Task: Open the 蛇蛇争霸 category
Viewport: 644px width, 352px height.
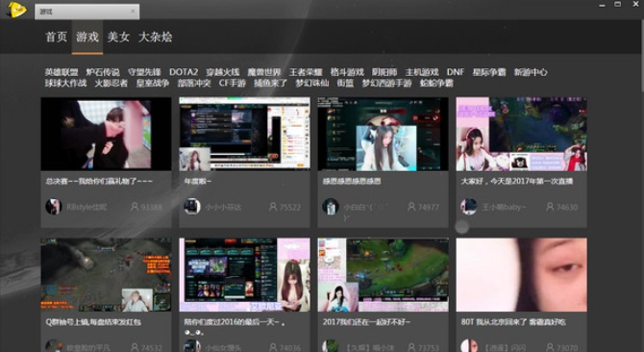Action: pyautogui.click(x=436, y=83)
